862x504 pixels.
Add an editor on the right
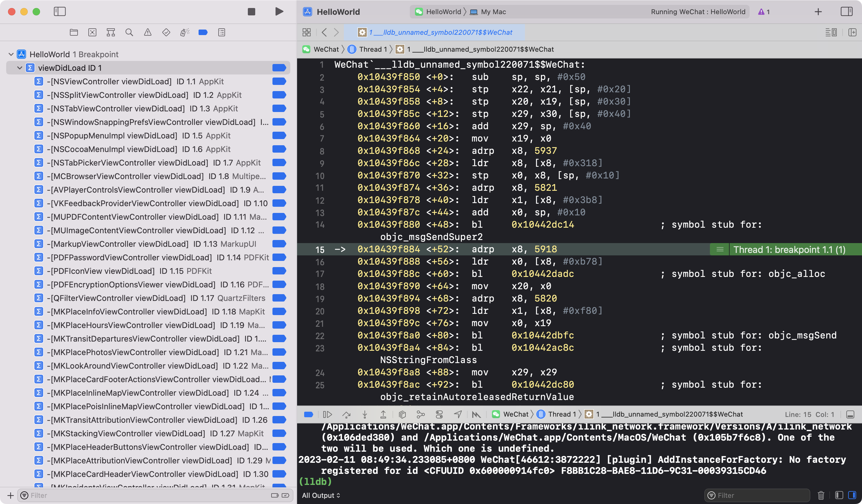[x=852, y=33]
